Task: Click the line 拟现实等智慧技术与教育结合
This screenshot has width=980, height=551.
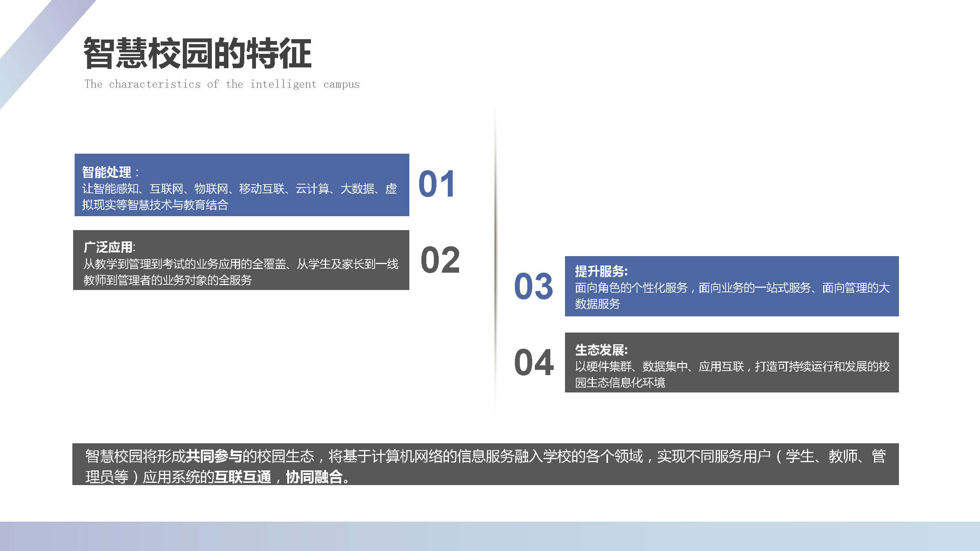Action: tap(155, 205)
